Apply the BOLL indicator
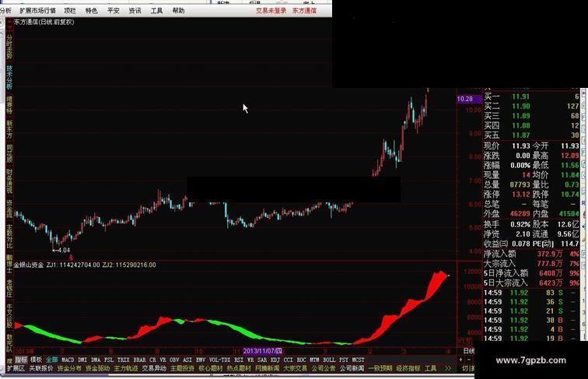588x379 pixels. coord(329,360)
